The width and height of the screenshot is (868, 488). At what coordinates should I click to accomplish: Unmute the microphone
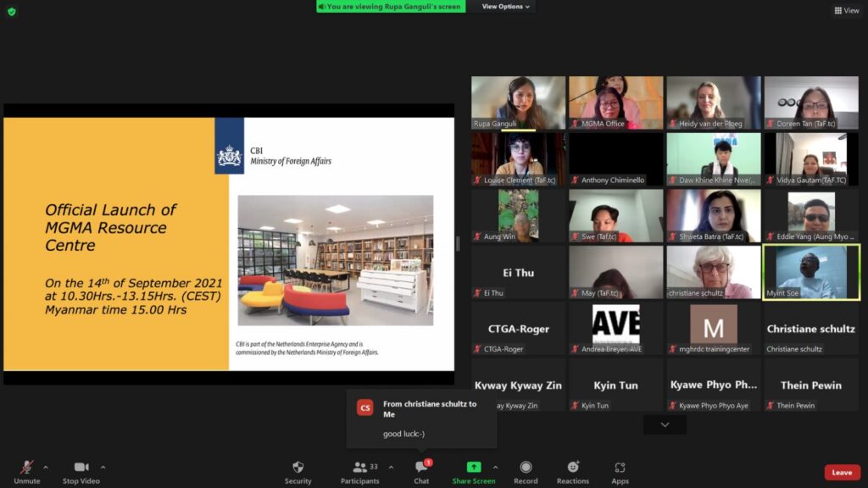26,473
